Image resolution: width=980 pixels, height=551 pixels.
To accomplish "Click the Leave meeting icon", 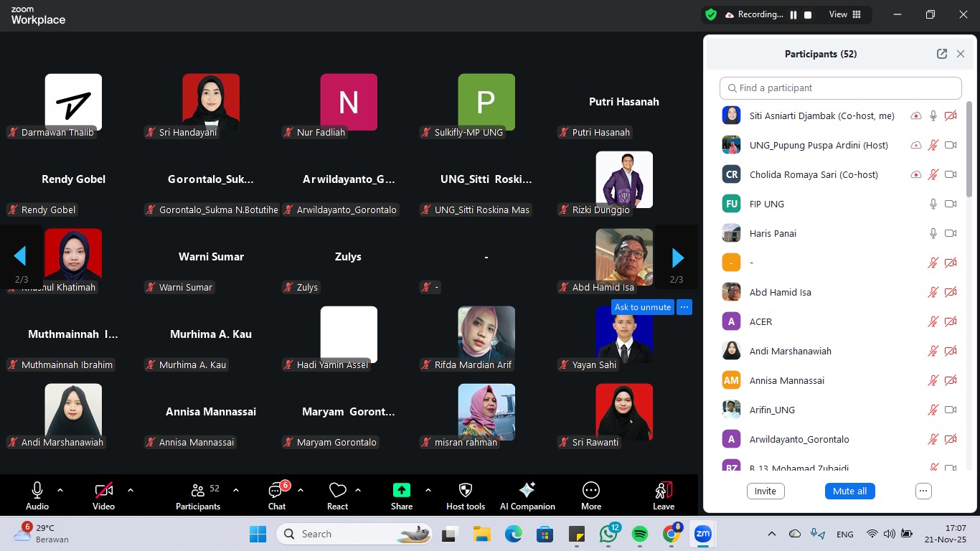I will (663, 491).
